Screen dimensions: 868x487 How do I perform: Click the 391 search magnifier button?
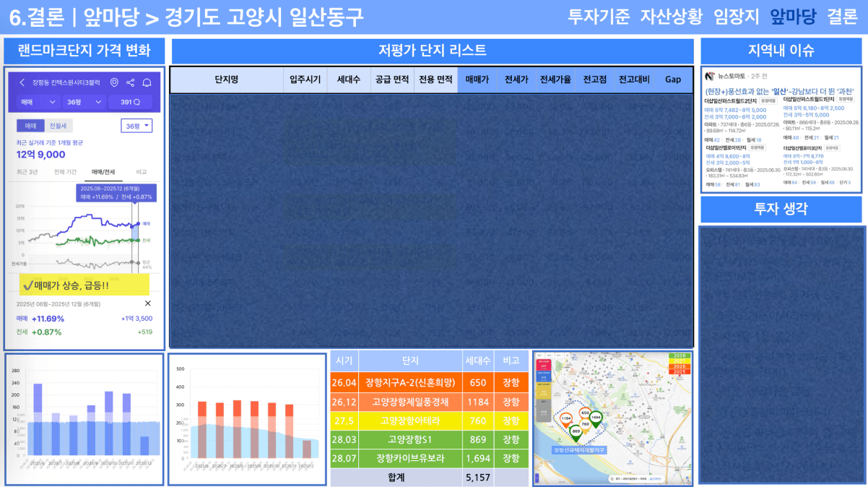130,103
